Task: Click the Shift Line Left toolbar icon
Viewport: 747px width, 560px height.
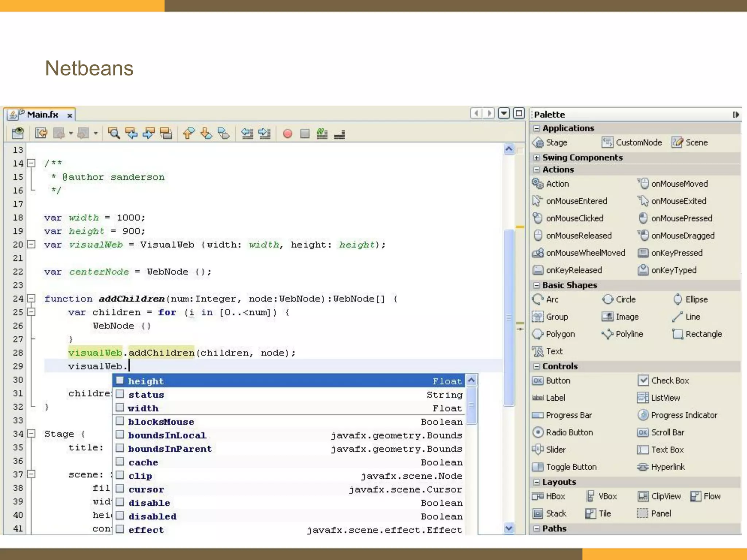Action: coord(247,133)
